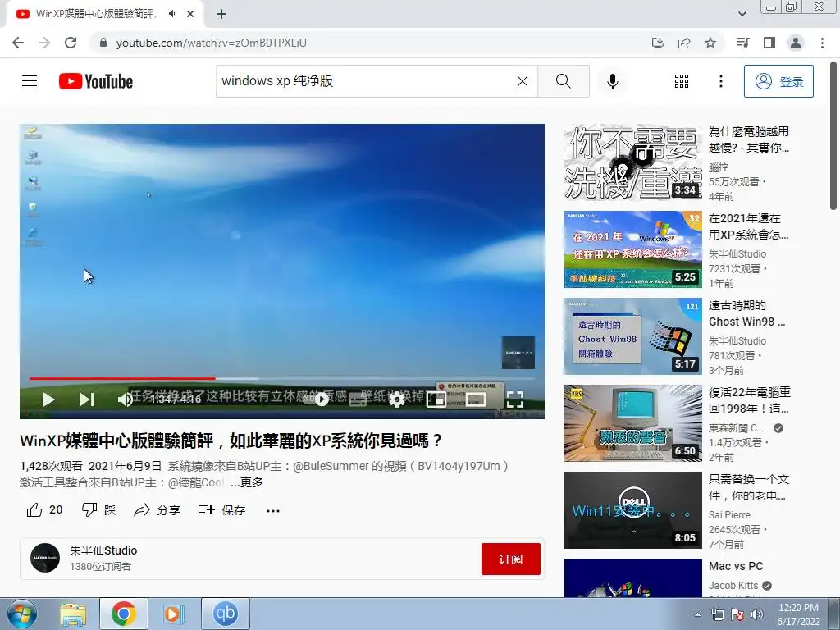Click the address bar URL
Image resolution: width=840 pixels, height=630 pixels.
tap(211, 43)
